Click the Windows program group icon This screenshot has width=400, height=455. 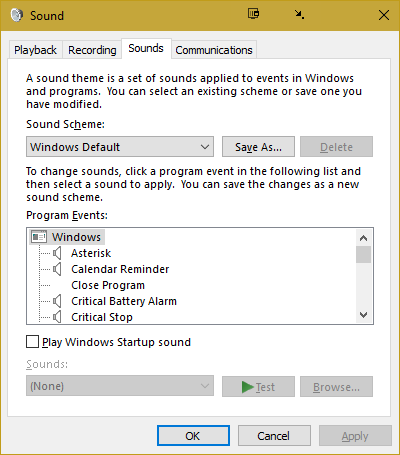click(39, 237)
